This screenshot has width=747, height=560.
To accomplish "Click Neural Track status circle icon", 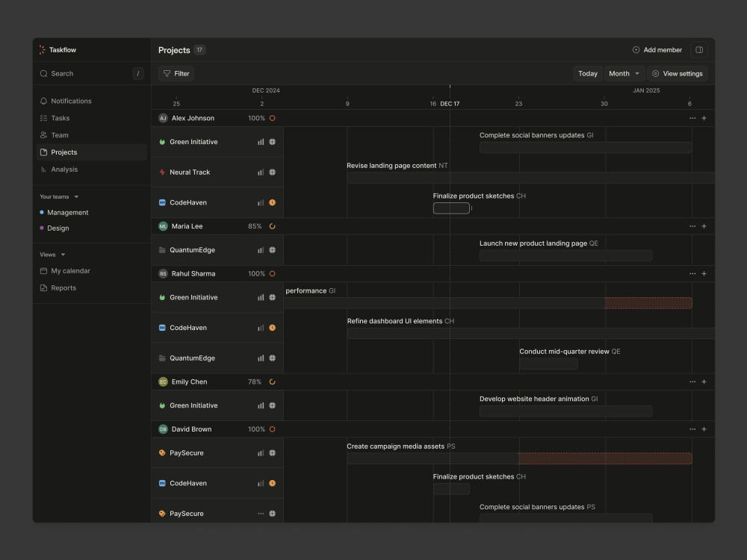I will coord(273,172).
